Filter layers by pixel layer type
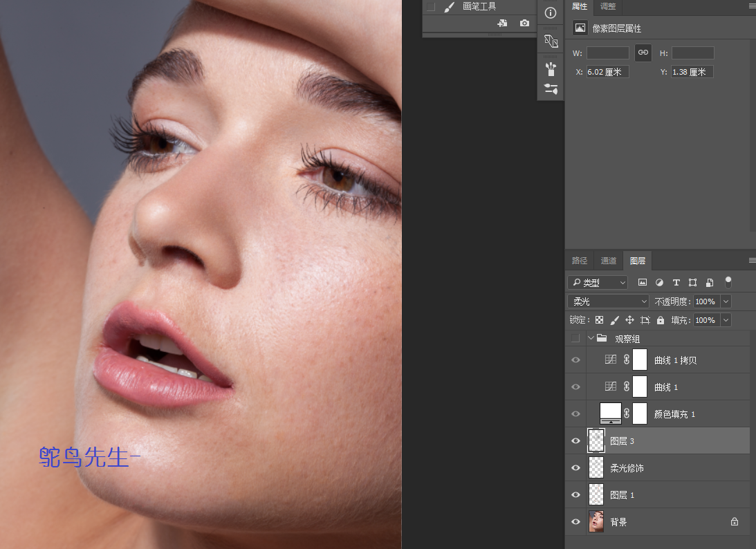 tap(643, 283)
